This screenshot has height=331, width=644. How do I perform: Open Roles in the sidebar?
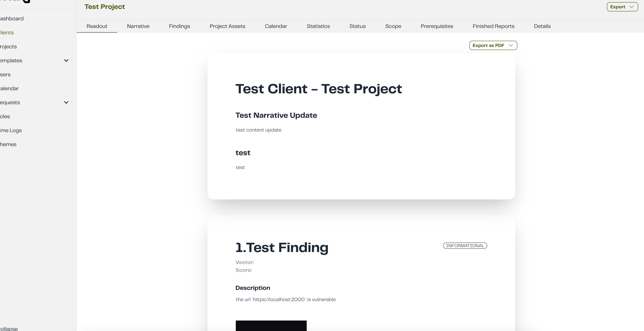[5, 116]
